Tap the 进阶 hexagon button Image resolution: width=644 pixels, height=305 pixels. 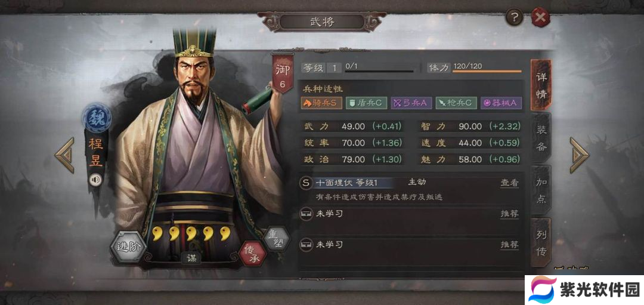click(x=128, y=247)
